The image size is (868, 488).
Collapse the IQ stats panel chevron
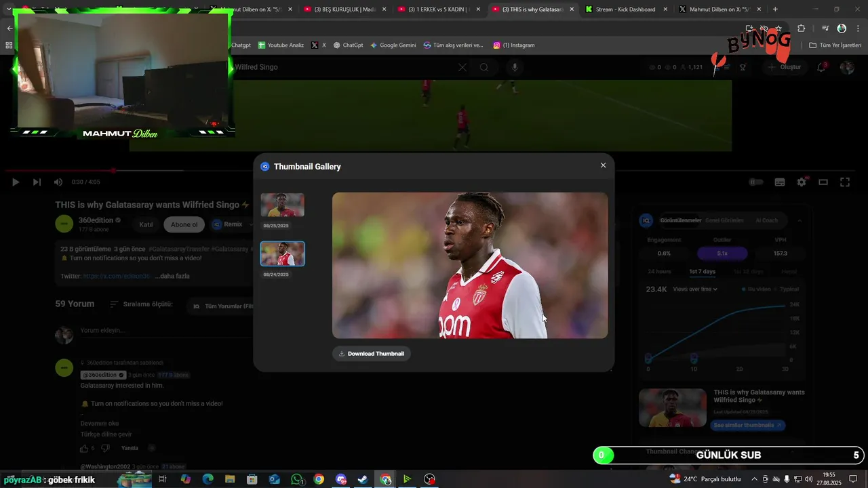pos(799,220)
